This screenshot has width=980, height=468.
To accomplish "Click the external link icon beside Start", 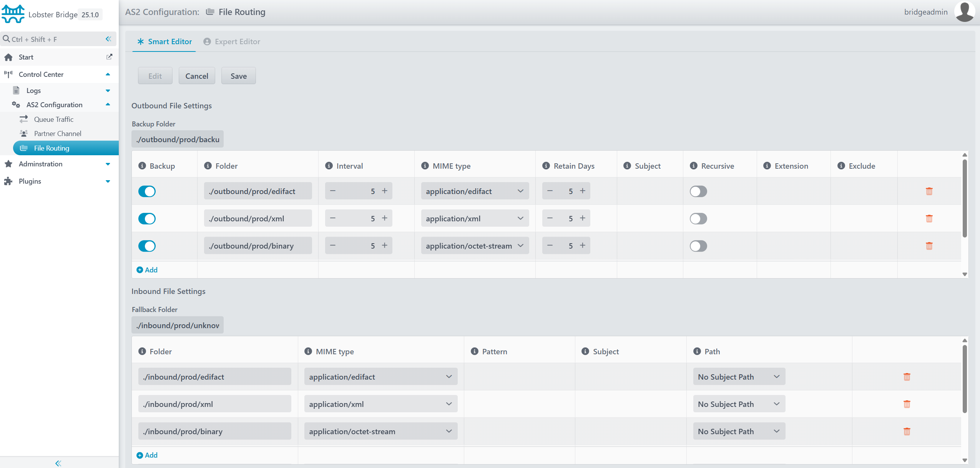I will [x=109, y=57].
